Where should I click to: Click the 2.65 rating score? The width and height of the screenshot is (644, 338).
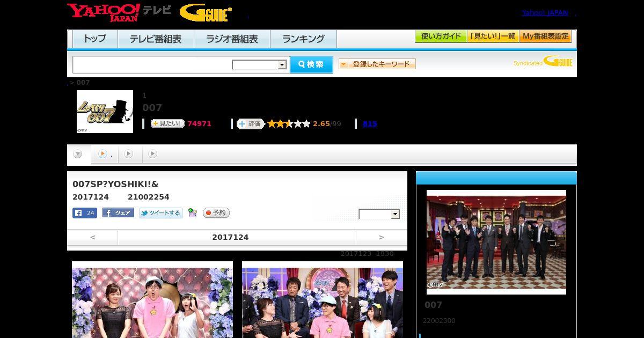point(321,124)
